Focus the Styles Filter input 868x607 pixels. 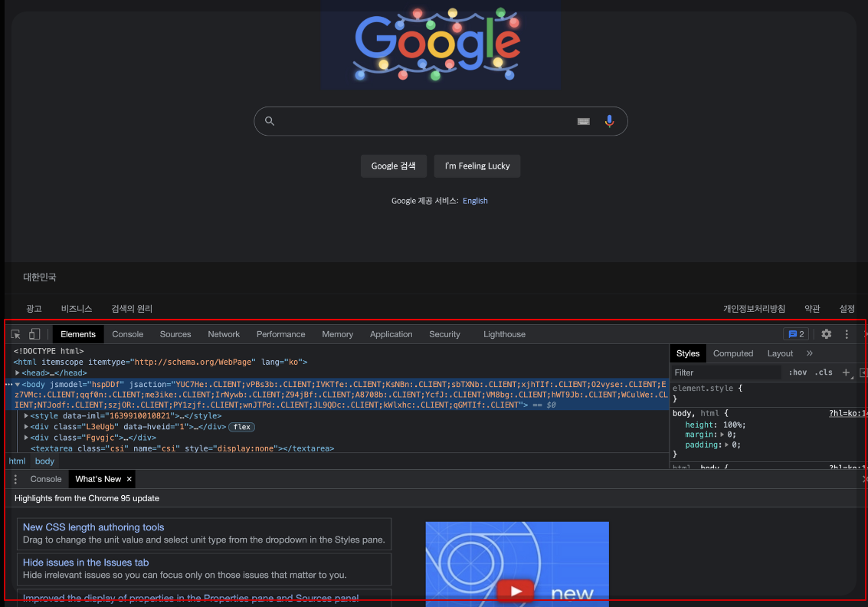[726, 372]
